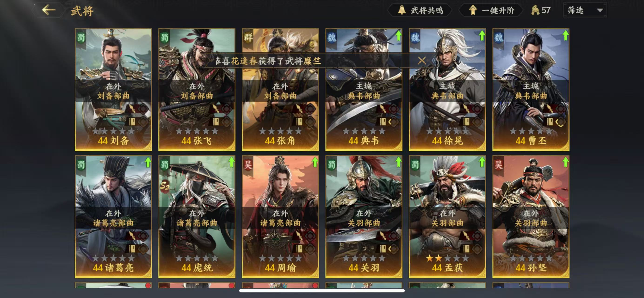Screen dimensions: 644x298
Task: Click the star rating on 孟获 card
Action: [x=447, y=258]
